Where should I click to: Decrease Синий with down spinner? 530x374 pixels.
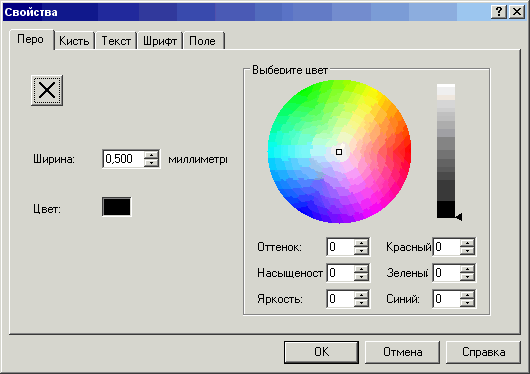coord(467,303)
